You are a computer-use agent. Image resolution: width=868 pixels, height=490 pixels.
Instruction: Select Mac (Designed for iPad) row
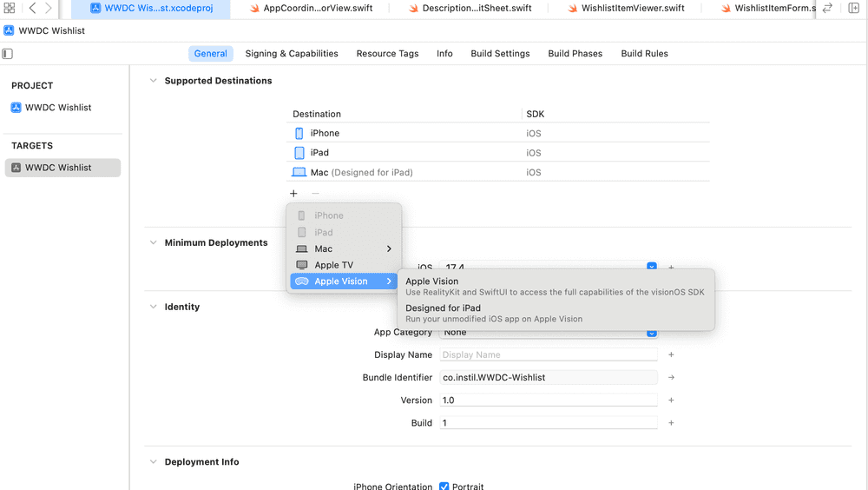tap(498, 172)
